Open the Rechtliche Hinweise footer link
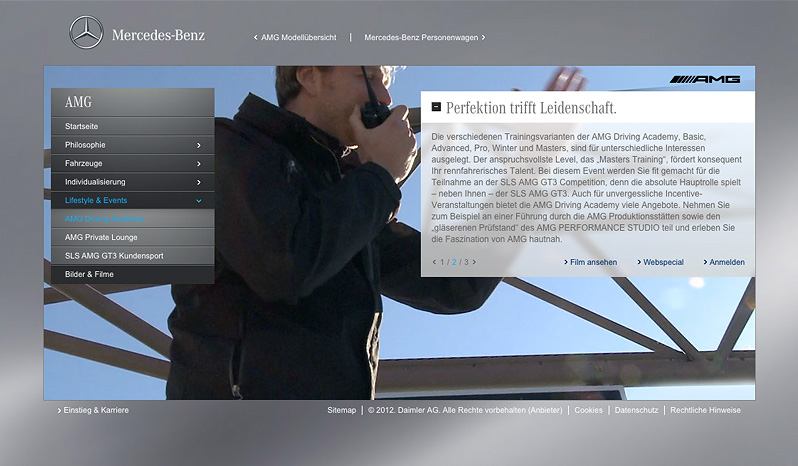798x466 pixels. click(x=705, y=410)
